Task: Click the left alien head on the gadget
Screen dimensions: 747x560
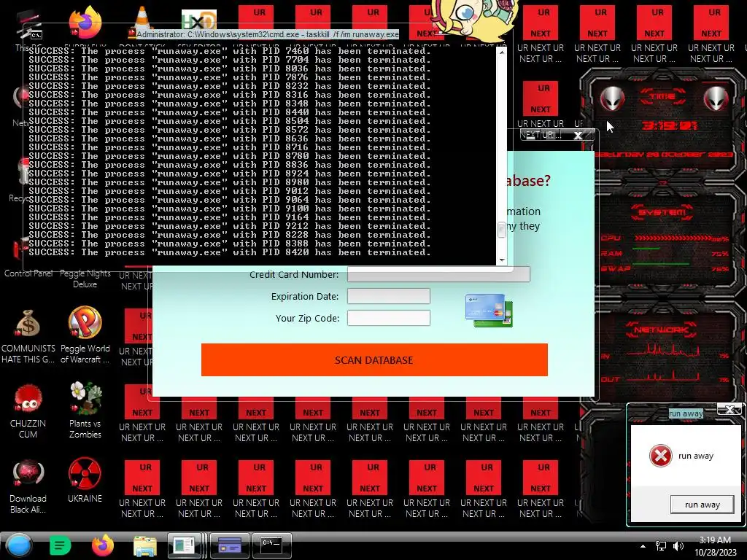Action: tap(612, 98)
